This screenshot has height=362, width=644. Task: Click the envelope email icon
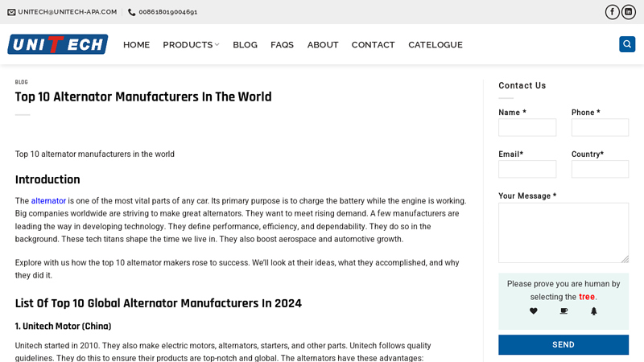click(11, 12)
